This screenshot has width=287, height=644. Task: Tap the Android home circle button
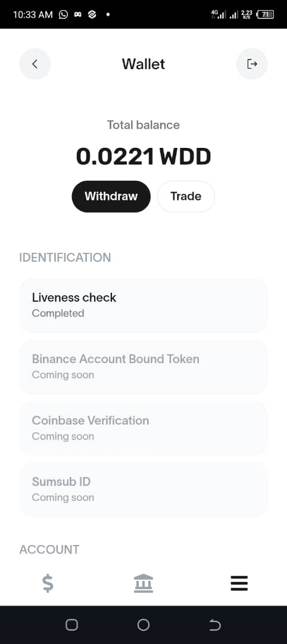tap(143, 625)
